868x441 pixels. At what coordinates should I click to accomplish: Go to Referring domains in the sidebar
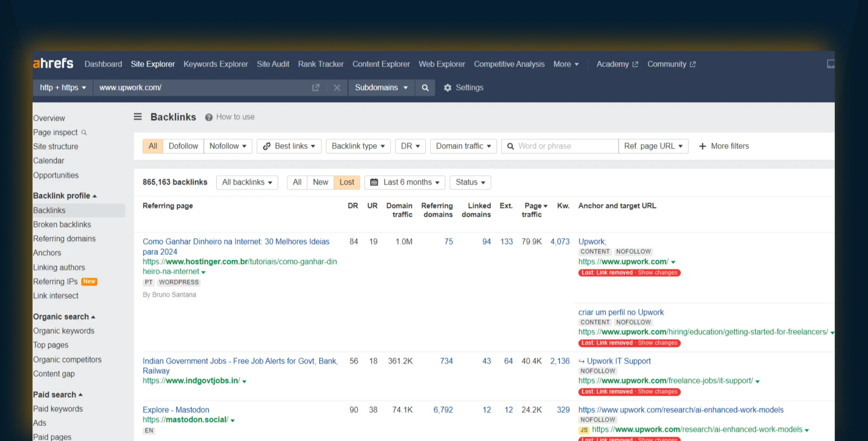pos(64,239)
